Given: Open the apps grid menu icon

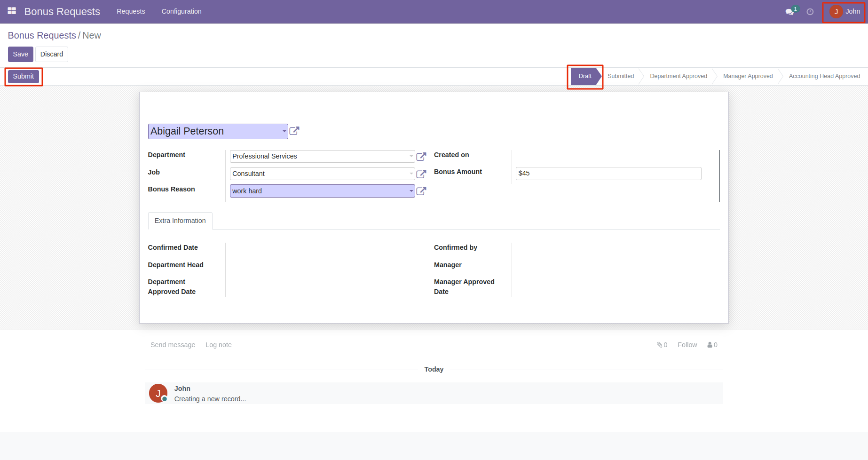Looking at the screenshot, I should coord(12,11).
